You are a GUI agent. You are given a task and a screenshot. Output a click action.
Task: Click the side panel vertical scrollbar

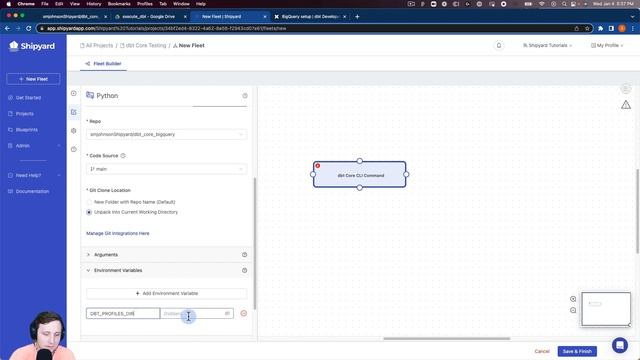255,243
